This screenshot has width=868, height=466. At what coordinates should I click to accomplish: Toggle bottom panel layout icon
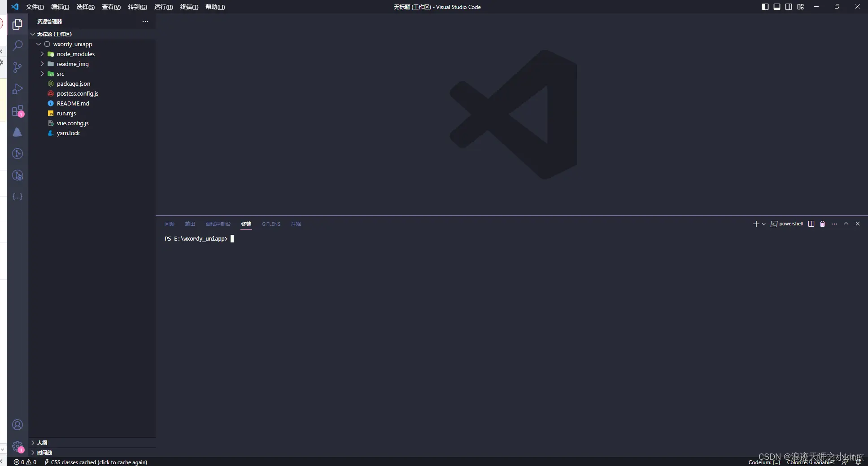click(777, 7)
